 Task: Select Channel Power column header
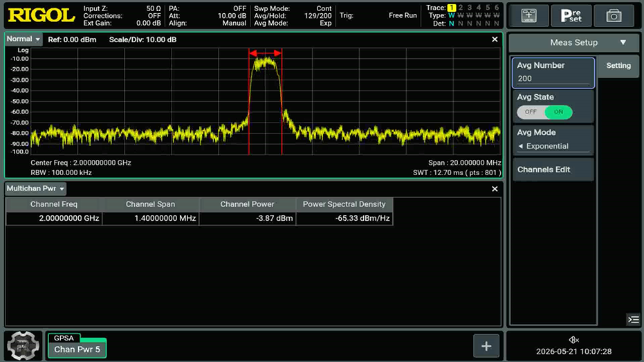point(247,204)
